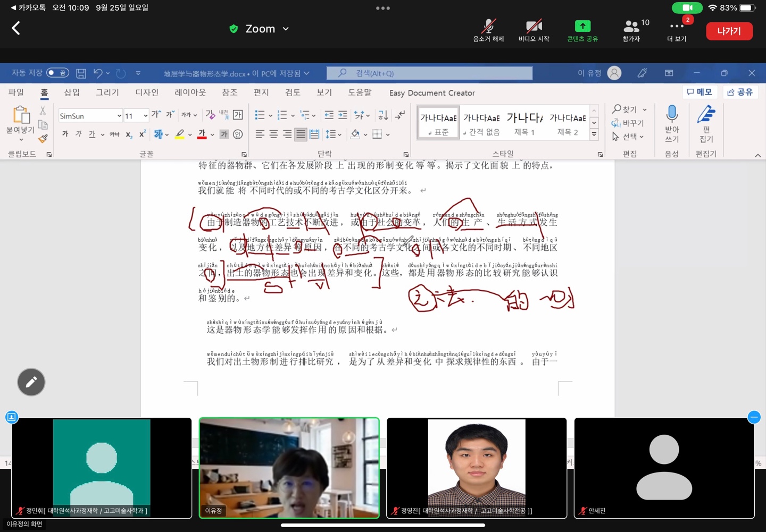Toggle justify paragraph alignment
Image resolution: width=766 pixels, height=532 pixels.
tap(301, 134)
